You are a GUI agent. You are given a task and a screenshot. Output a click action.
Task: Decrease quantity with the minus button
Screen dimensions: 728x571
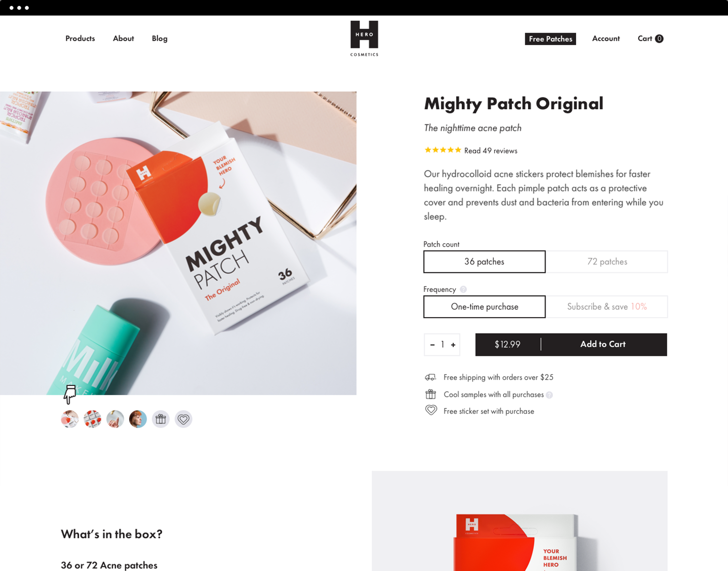(432, 345)
